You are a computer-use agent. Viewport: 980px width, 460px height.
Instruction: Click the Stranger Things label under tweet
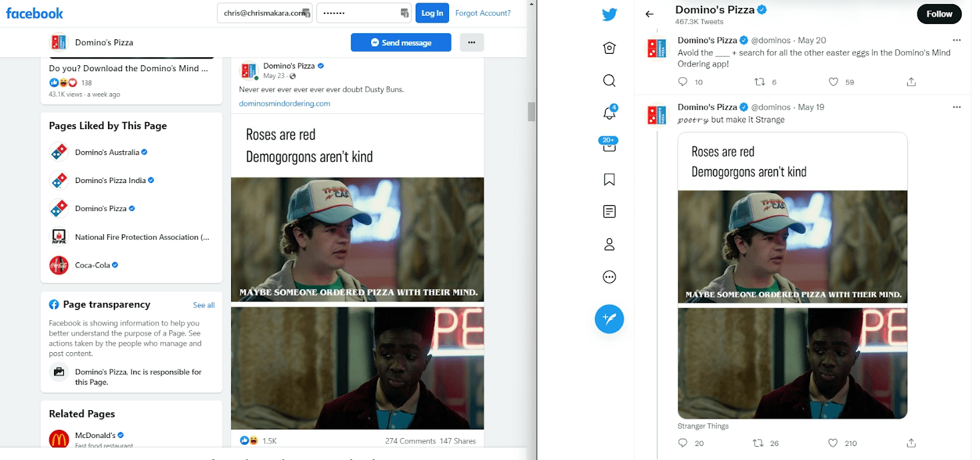[703, 426]
